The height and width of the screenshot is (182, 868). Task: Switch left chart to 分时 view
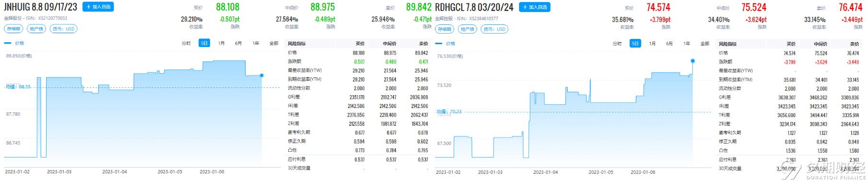pos(186,43)
